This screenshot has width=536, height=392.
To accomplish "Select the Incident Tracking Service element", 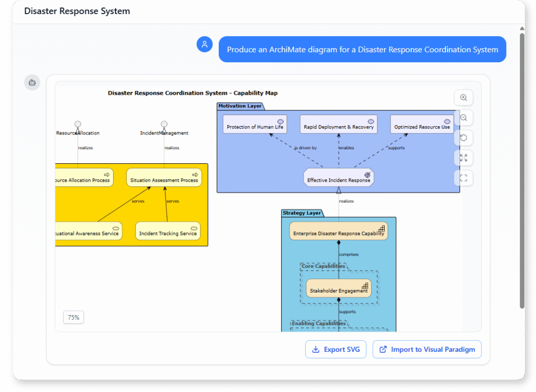I will 167,231.
